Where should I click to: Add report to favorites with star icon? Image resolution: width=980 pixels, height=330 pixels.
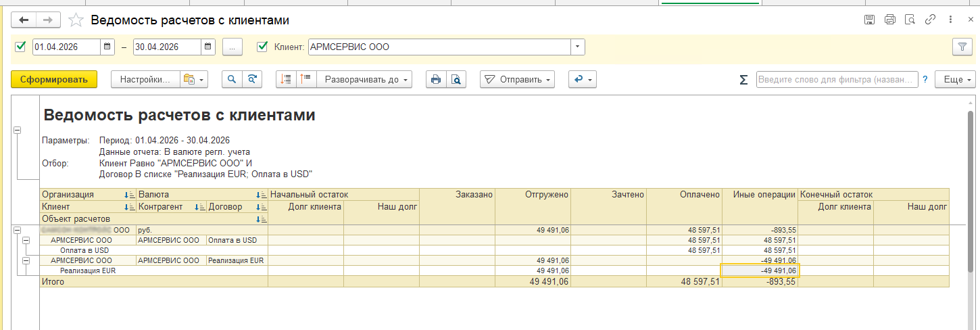click(76, 20)
